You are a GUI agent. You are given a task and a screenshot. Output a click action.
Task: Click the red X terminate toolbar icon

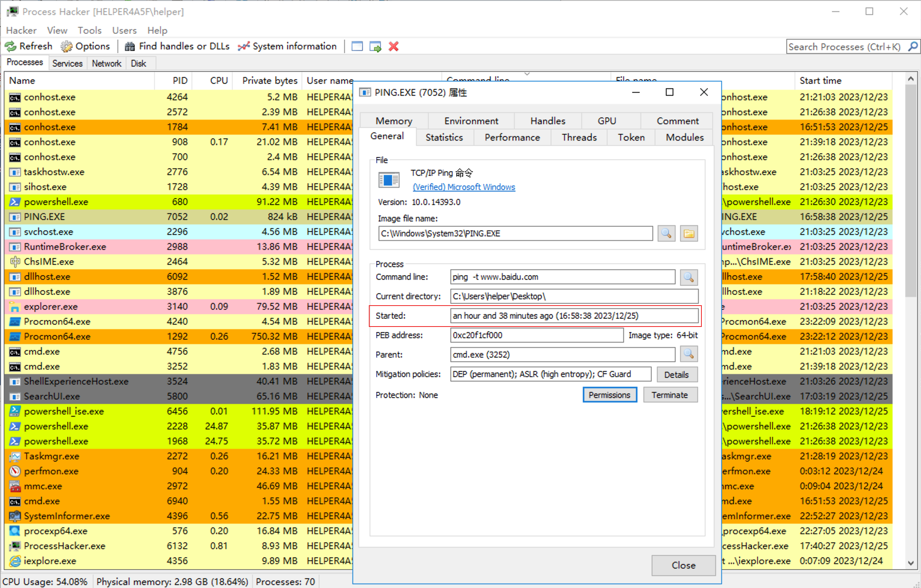394,46
